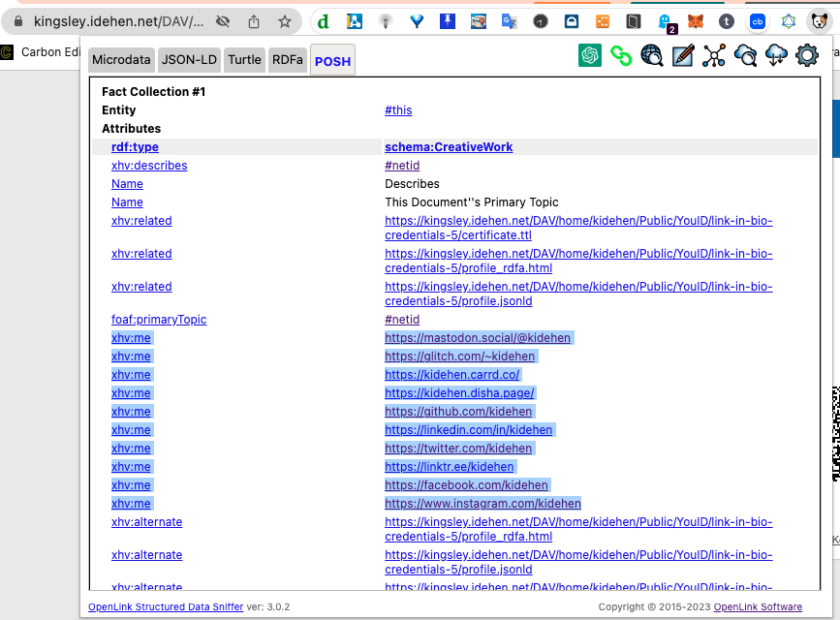
Task: Click the Google Translate extension icon
Action: point(510,21)
